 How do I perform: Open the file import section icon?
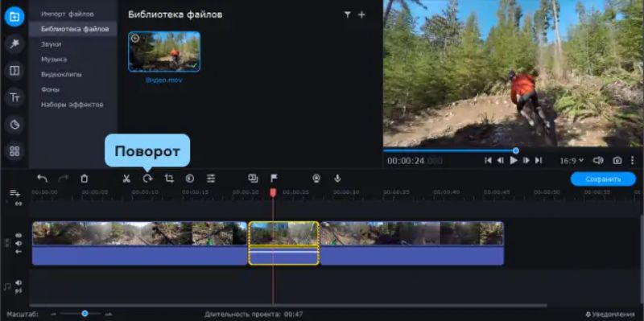14,17
